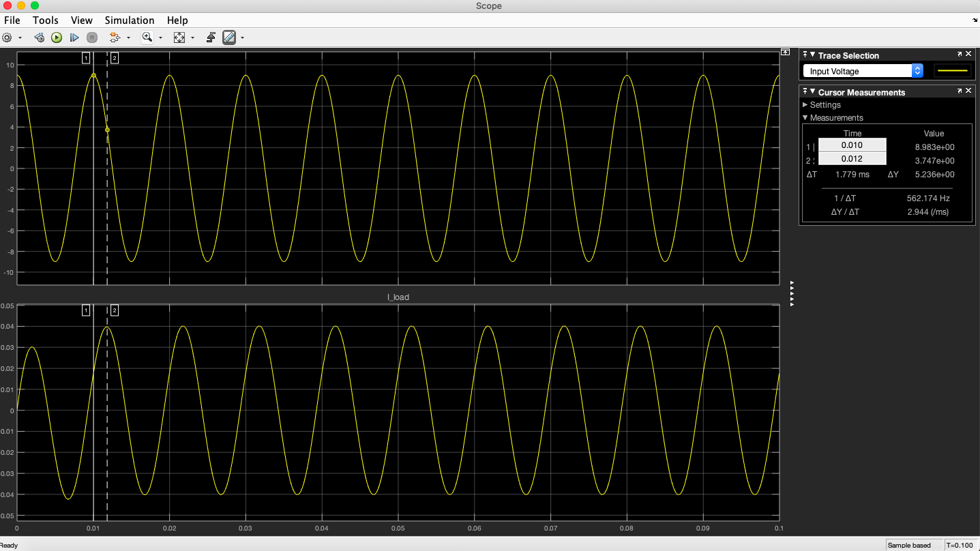980x551 pixels.
Task: Click the Simulink model hierarchy icon
Action: coord(116,38)
